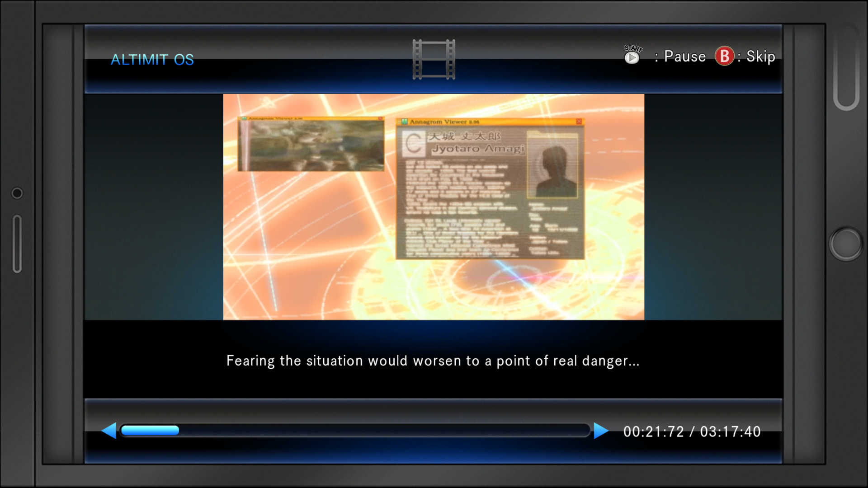Close the Jyotaro Amagi Annagrom Viewer window
This screenshot has width=868, height=488.
pyautogui.click(x=579, y=122)
